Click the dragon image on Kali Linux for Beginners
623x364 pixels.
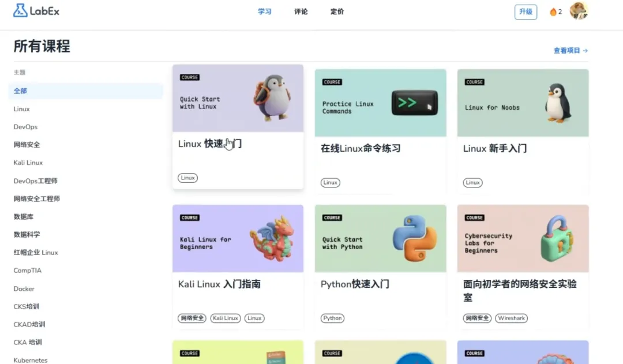(272, 238)
